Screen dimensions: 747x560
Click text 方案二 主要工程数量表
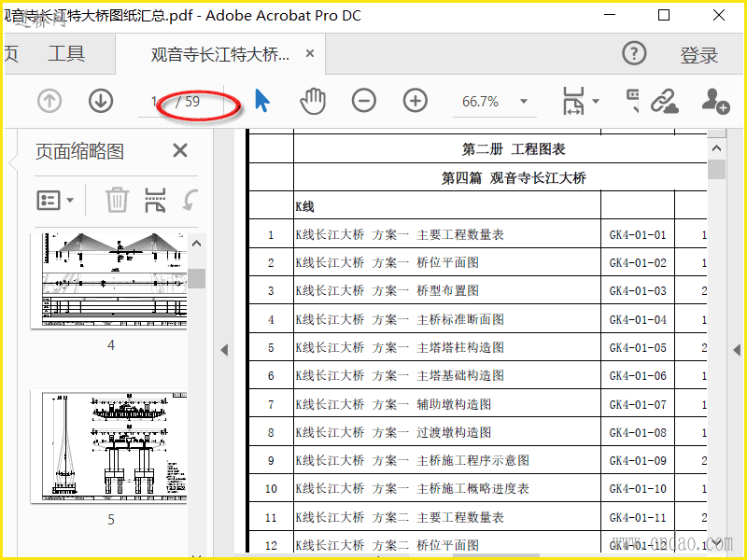tap(437, 517)
